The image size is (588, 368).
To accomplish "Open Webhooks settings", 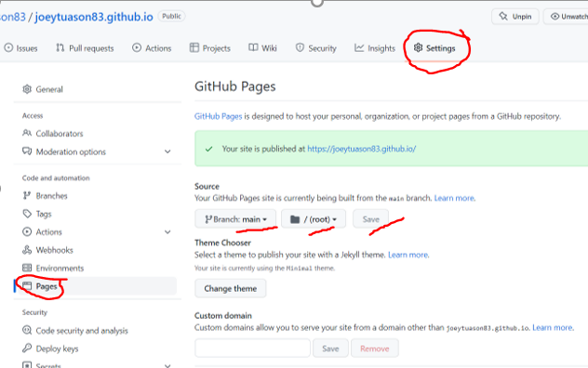I will (54, 250).
